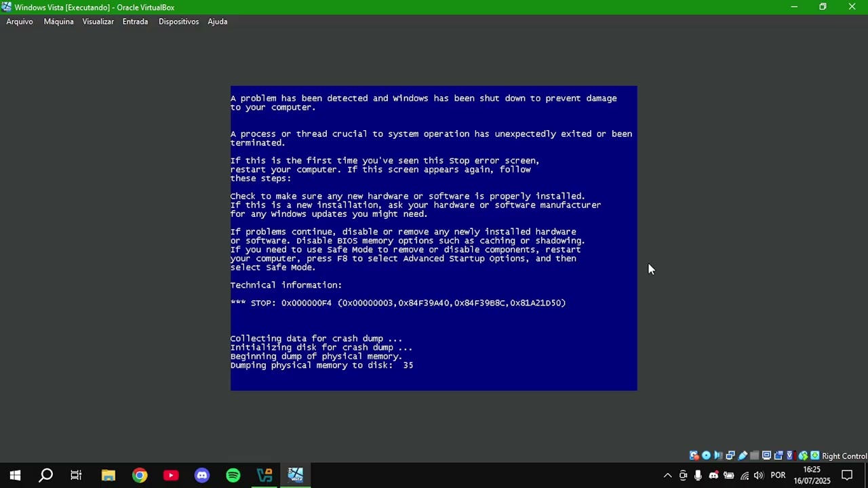This screenshot has width=868, height=488.
Task: Open Task View on the taskbar
Action: tap(76, 475)
